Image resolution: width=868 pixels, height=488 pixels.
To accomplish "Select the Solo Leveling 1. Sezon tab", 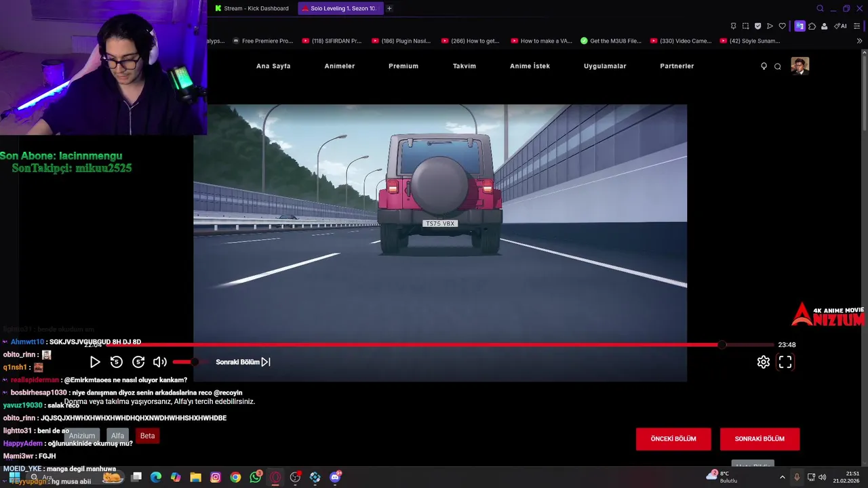I will tap(340, 8).
